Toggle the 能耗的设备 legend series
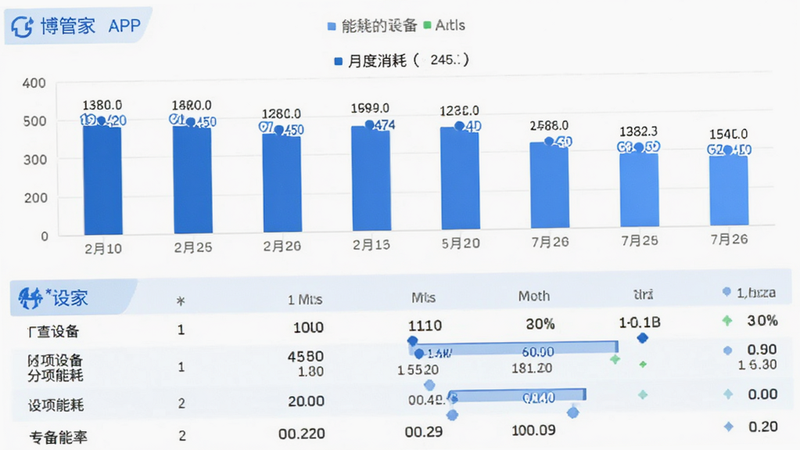 click(x=372, y=26)
